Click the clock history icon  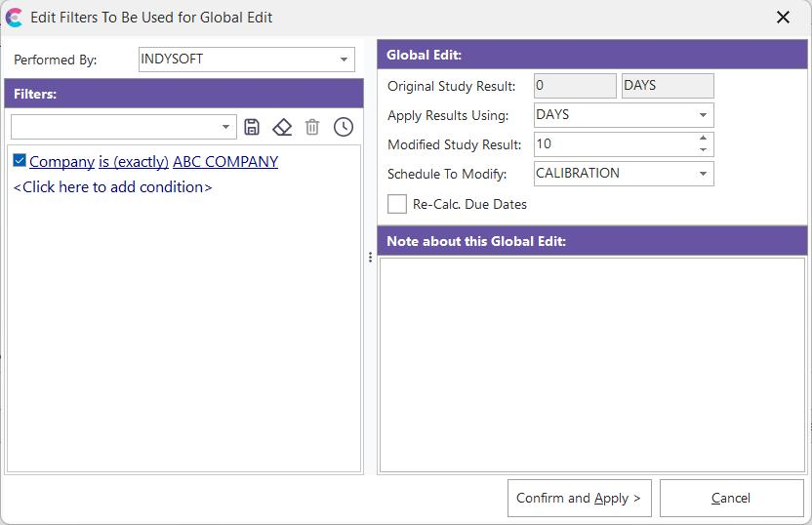(343, 127)
